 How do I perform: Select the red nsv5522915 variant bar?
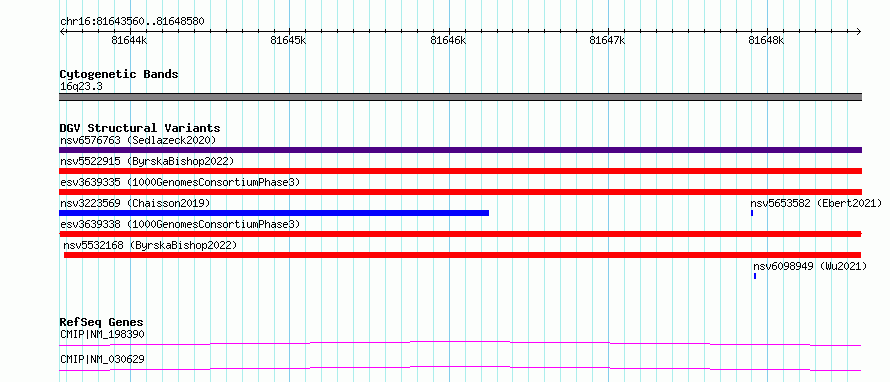click(460, 171)
